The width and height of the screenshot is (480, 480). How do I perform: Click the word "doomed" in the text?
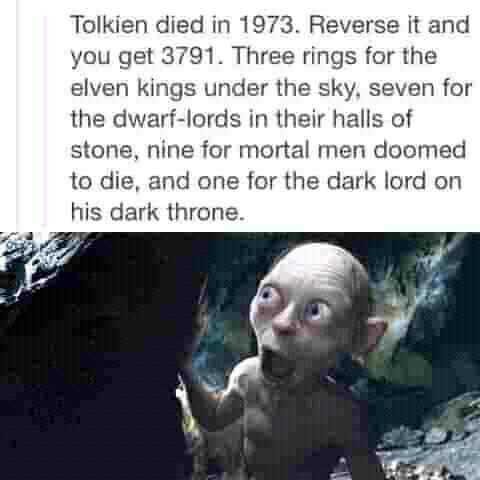419,150
